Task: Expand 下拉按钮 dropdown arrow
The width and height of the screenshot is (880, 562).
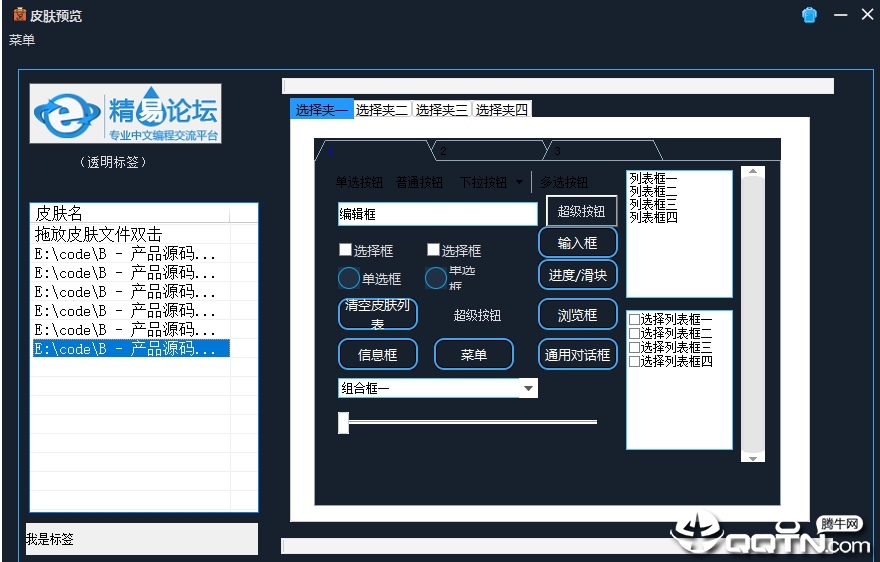Action: click(519, 182)
